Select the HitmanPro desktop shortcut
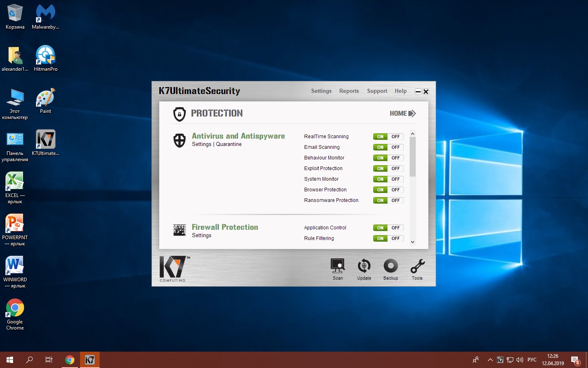Image resolution: width=588 pixels, height=368 pixels. [x=45, y=59]
